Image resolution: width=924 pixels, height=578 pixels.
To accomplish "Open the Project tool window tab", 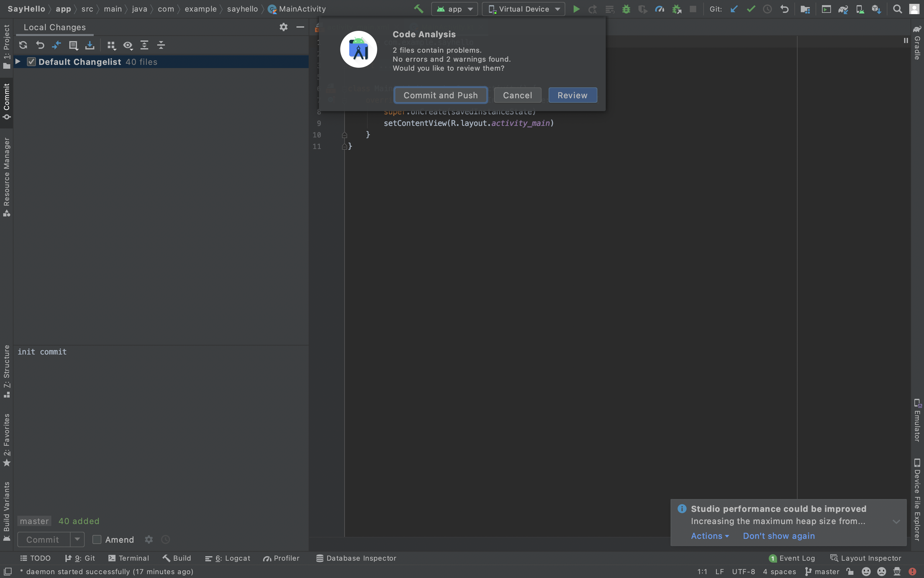I will pyautogui.click(x=6, y=47).
